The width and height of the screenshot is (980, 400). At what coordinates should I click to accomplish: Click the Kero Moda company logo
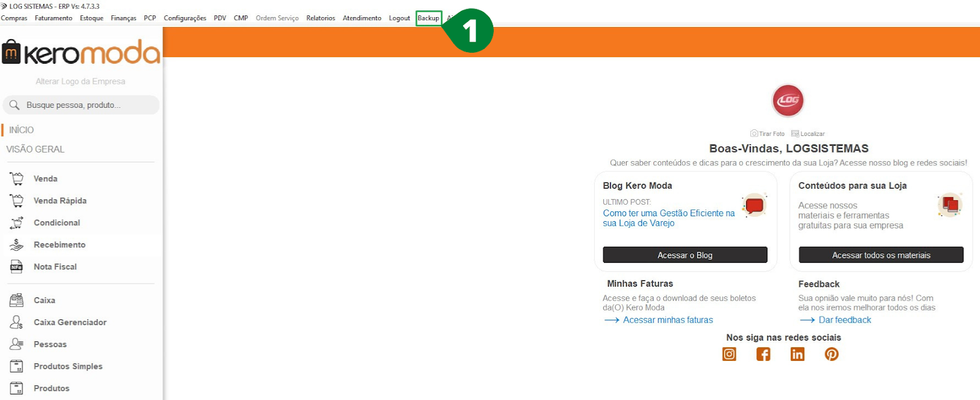coord(81,52)
